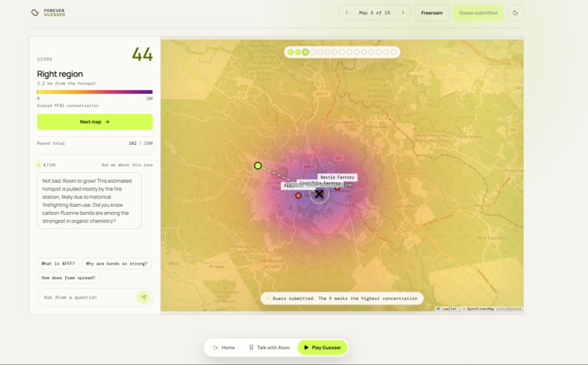Click the Round total 162 / 1500 value
The width and height of the screenshot is (588, 365).
[141, 143]
